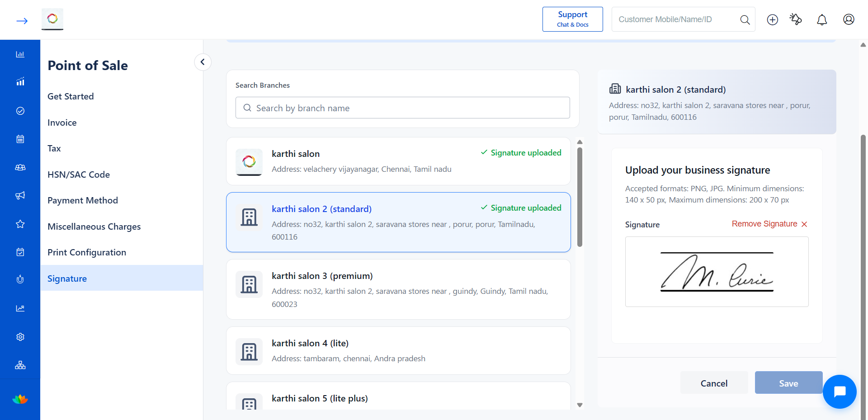Open the organization hierarchy sidebar icon

click(x=20, y=365)
